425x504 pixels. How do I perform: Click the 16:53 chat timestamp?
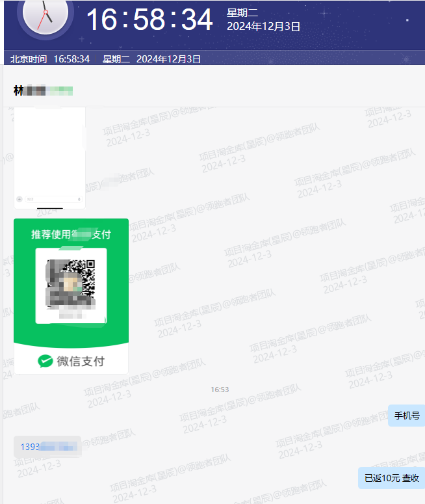(220, 390)
